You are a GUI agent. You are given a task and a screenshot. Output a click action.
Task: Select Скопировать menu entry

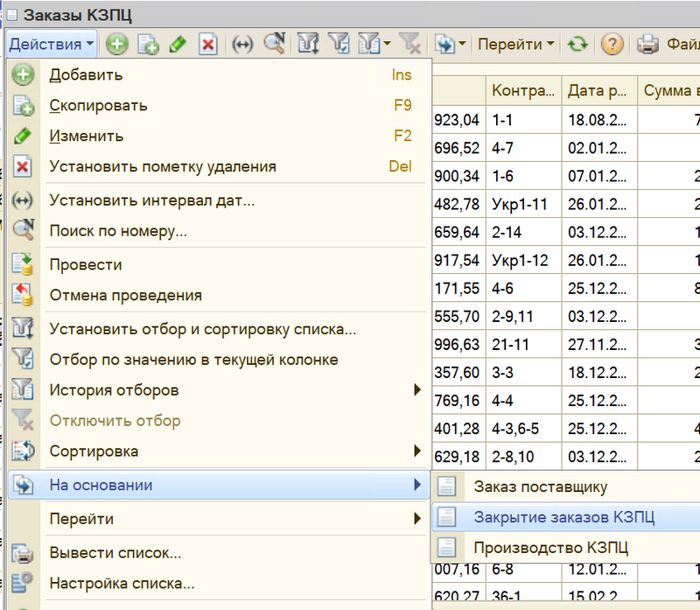click(218, 105)
